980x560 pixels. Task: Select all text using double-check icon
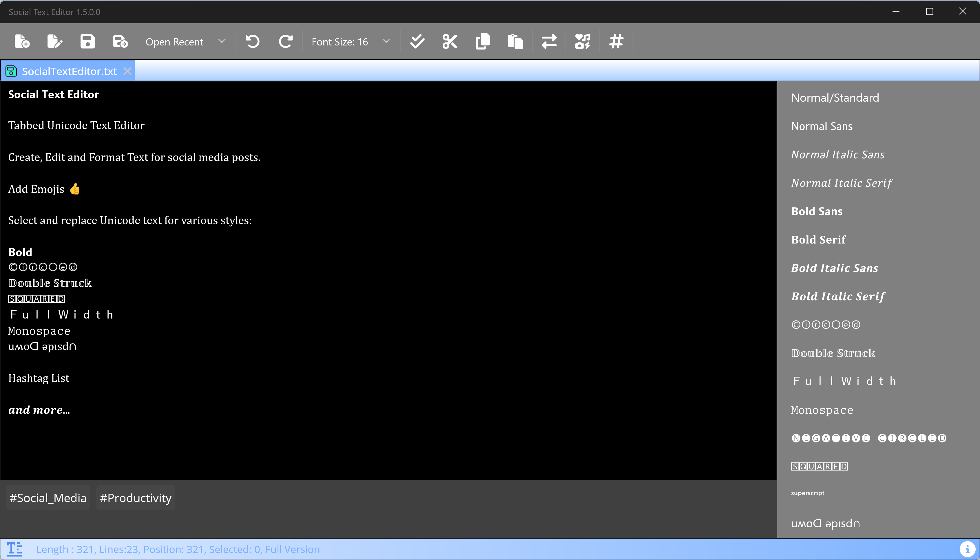coord(417,41)
